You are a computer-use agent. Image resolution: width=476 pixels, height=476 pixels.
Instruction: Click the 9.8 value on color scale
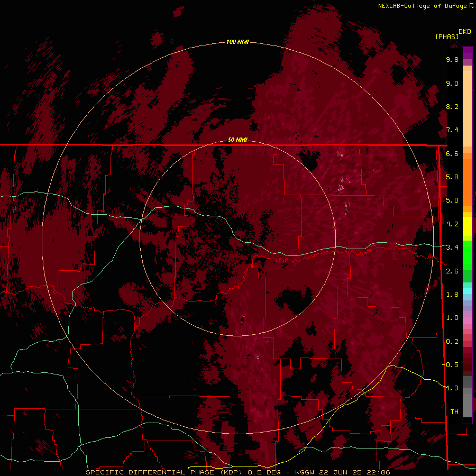click(452, 59)
